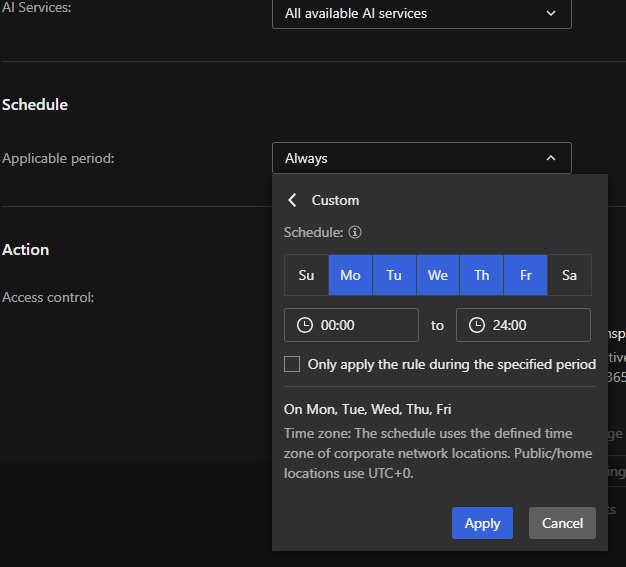
Task: Click the AI Services dropdown chevron arrow
Action: (550, 14)
